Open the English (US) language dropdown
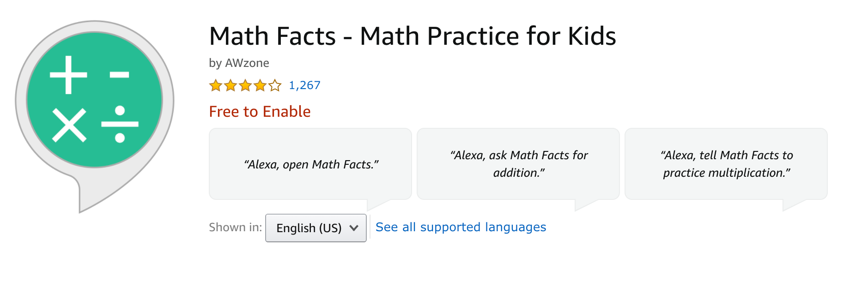868x306 pixels. tap(310, 228)
